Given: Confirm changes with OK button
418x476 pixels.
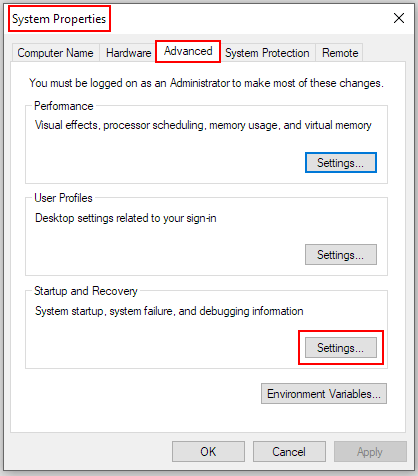Looking at the screenshot, I should tap(208, 452).
